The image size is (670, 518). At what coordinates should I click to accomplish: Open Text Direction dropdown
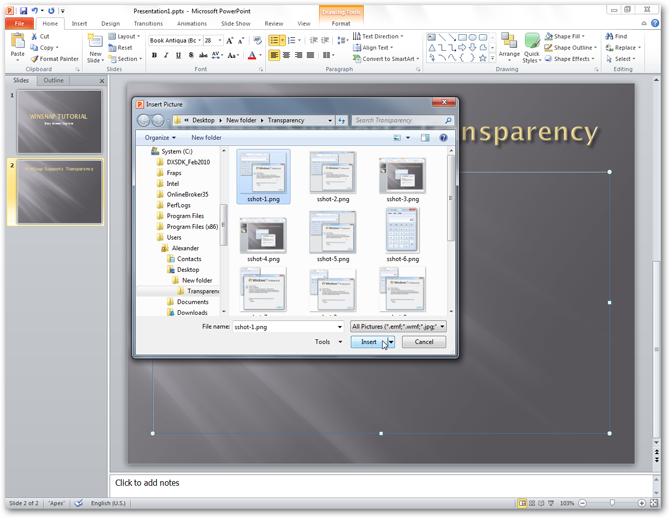point(378,36)
